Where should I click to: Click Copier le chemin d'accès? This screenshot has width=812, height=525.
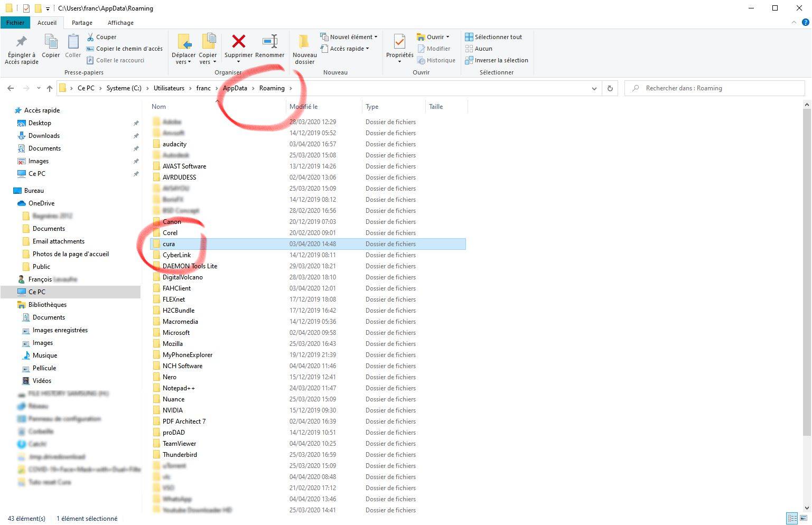(125, 49)
